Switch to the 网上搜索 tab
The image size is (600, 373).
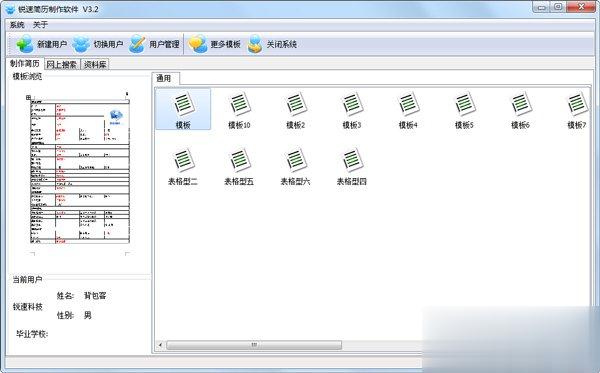[x=62, y=64]
